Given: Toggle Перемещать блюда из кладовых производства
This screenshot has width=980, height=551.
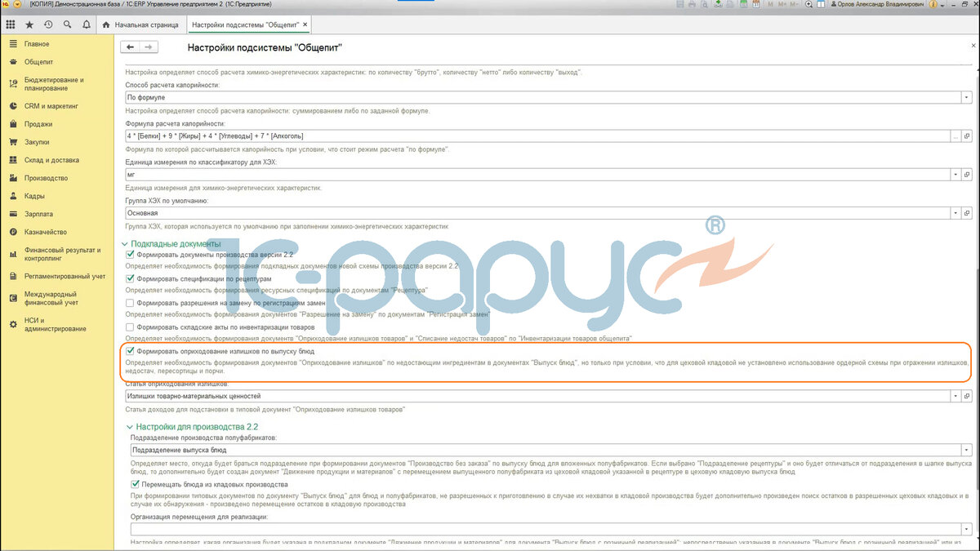Looking at the screenshot, I should coord(135,484).
